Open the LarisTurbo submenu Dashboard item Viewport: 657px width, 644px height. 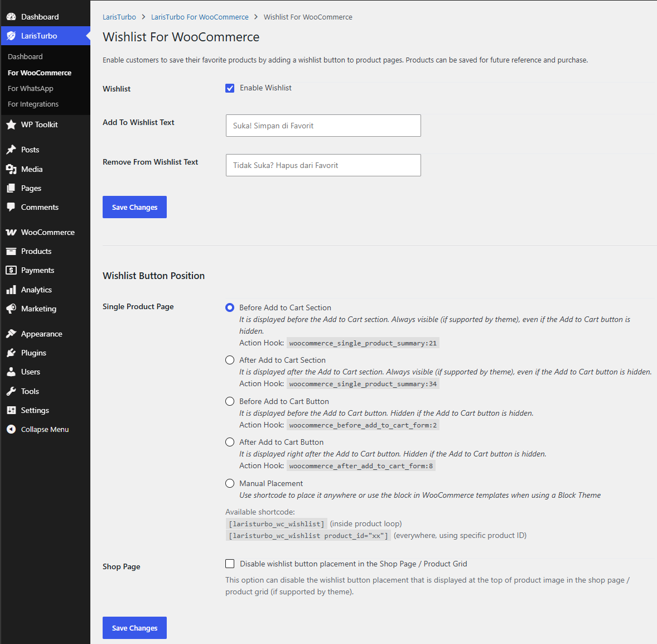tap(25, 56)
